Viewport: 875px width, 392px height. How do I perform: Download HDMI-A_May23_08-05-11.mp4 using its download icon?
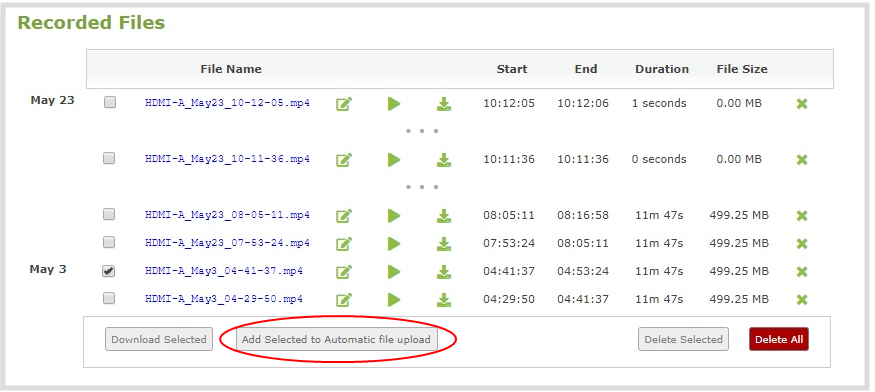[x=444, y=216]
